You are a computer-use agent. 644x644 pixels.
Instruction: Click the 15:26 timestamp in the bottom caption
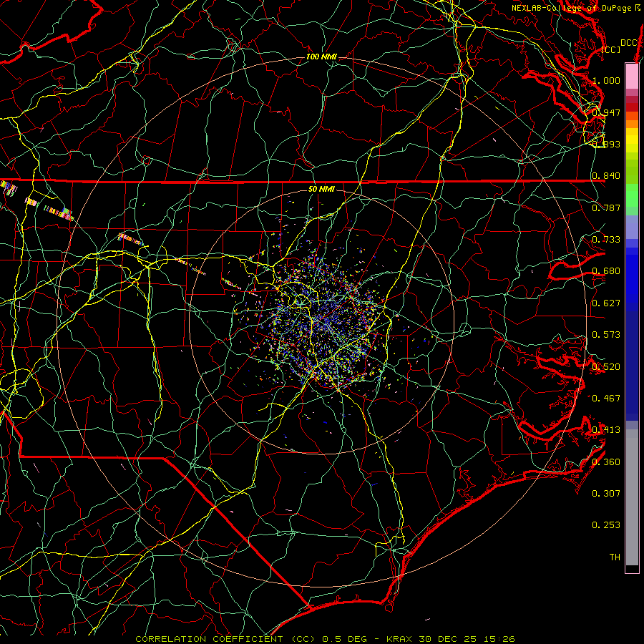point(499,639)
